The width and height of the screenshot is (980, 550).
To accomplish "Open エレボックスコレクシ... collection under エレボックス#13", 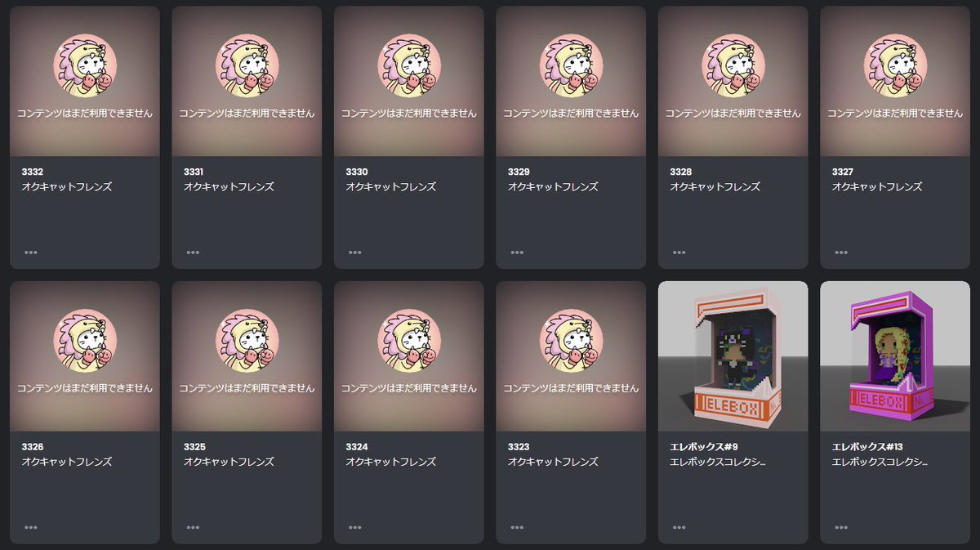I will pos(880,462).
